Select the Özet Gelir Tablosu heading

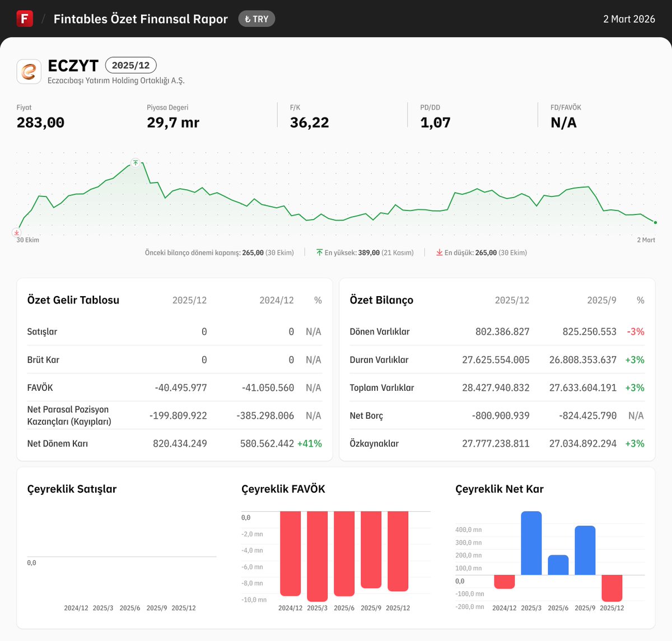pos(73,300)
